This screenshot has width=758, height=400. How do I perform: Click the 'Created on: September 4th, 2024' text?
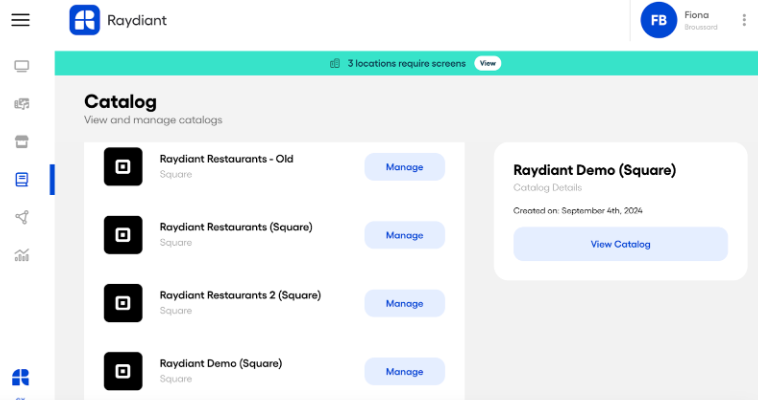[578, 210]
